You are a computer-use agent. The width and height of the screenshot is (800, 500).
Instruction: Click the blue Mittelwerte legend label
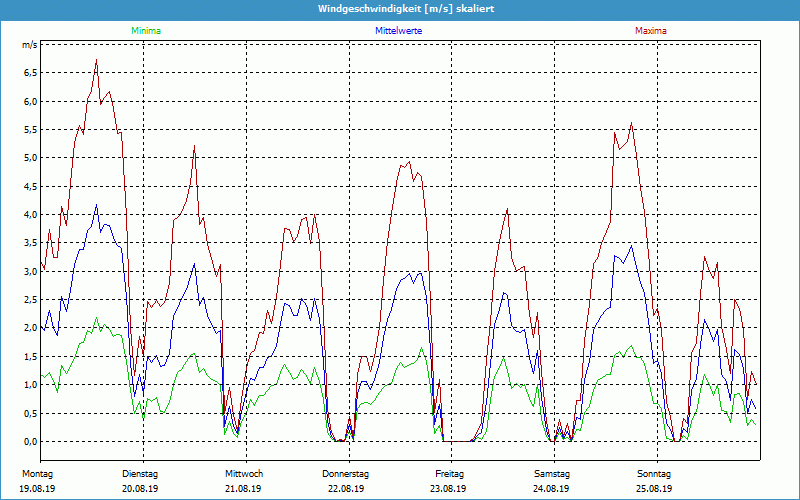[x=398, y=31]
